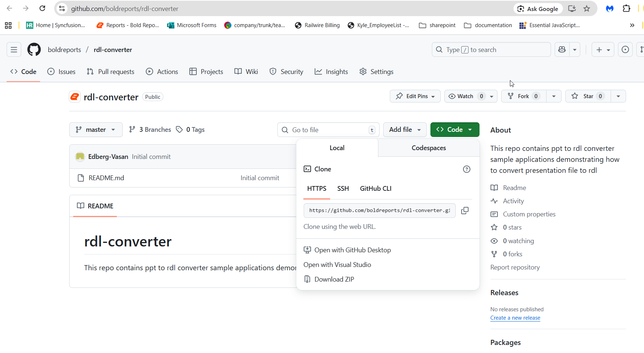Image resolution: width=644 pixels, height=353 pixels.
Task: Click the GitHub Octocat logo
Action: tap(34, 50)
